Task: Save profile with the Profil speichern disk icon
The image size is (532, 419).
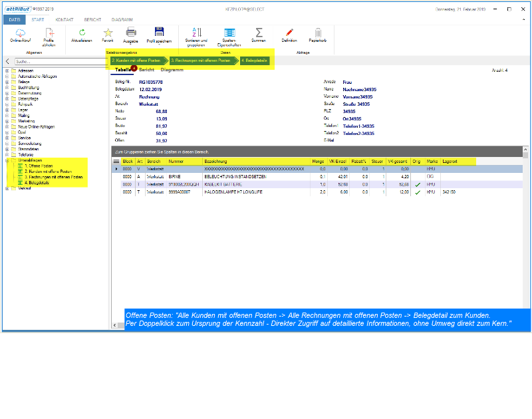Action: [x=159, y=32]
